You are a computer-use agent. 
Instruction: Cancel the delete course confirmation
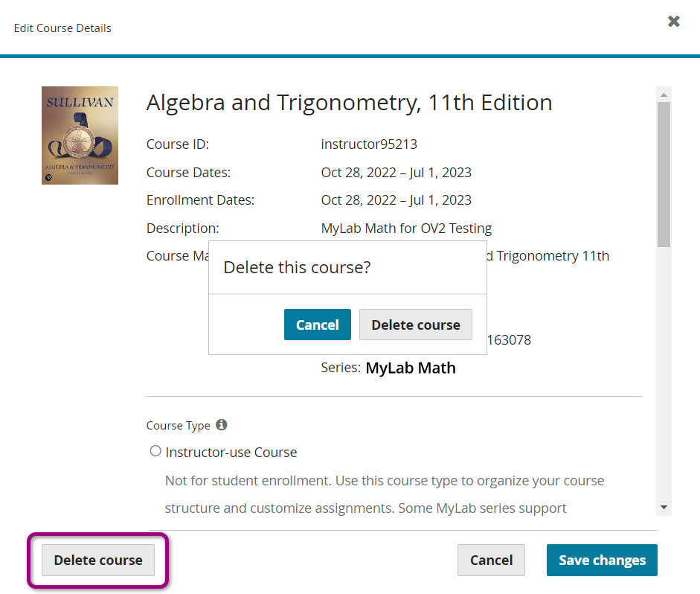[318, 325]
